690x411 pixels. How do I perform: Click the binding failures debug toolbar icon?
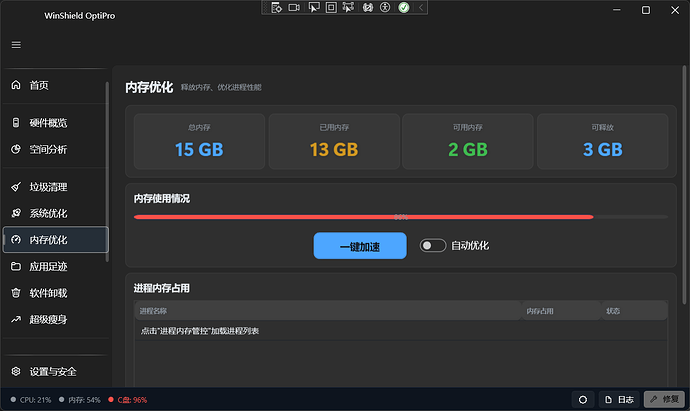(x=368, y=7)
